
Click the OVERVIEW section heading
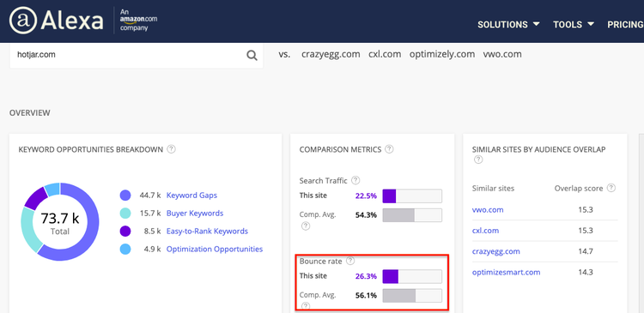[29, 113]
